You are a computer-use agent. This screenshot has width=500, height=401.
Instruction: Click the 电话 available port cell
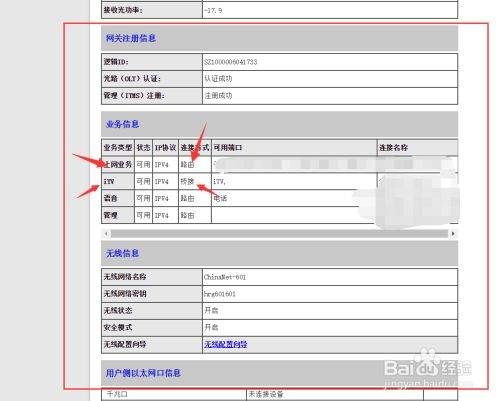point(220,199)
